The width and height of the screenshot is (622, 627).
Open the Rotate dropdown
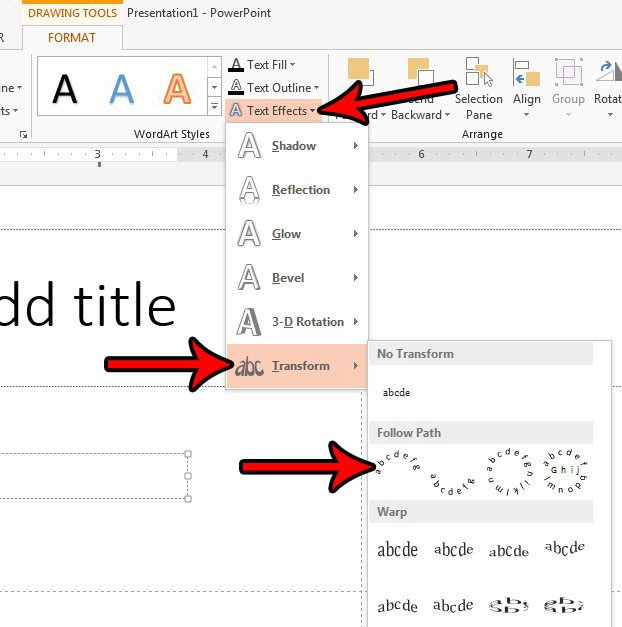[608, 89]
